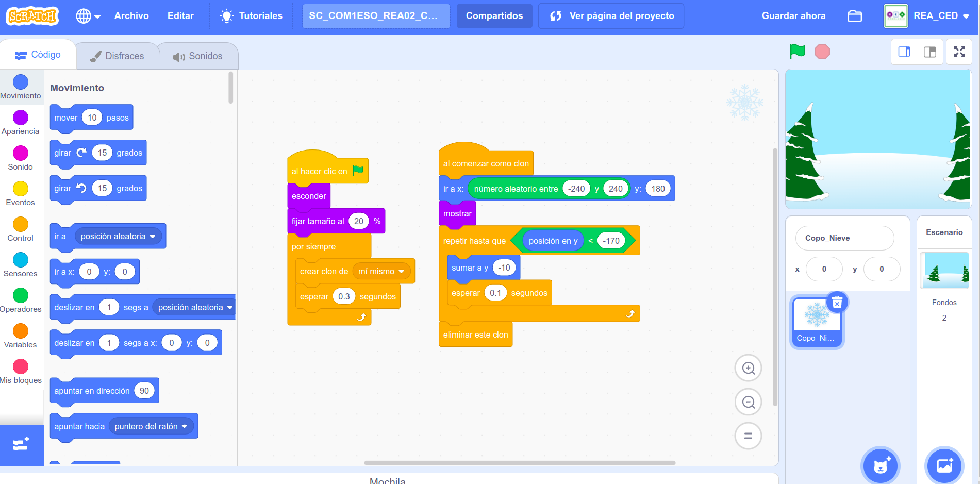The height and width of the screenshot is (484, 980).
Task: Open 'puntero del ratón' dropdown in palette
Action: click(x=185, y=427)
